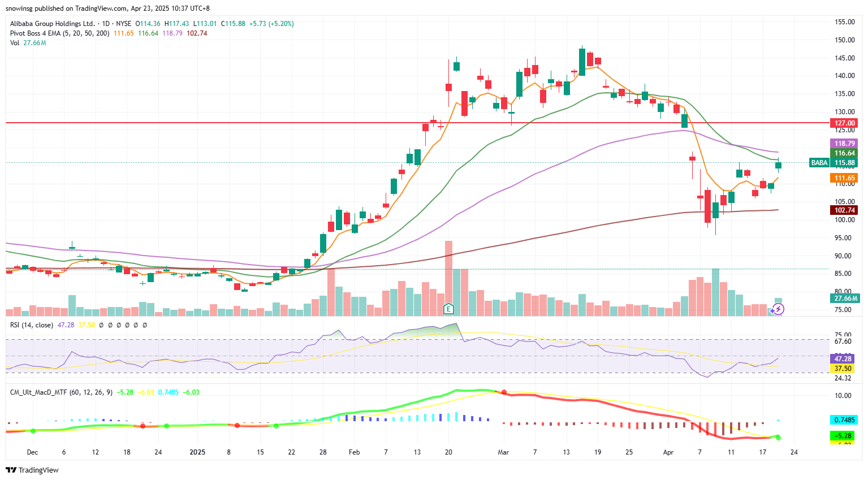868x480 pixels.
Task: Click the BABA ticker tag on price axis
Action: 819,163
